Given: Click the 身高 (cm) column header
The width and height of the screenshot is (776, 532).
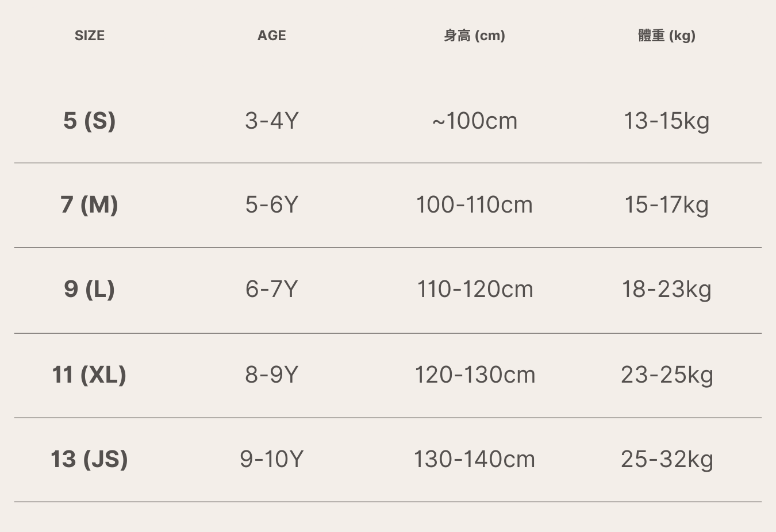Looking at the screenshot, I should [474, 36].
